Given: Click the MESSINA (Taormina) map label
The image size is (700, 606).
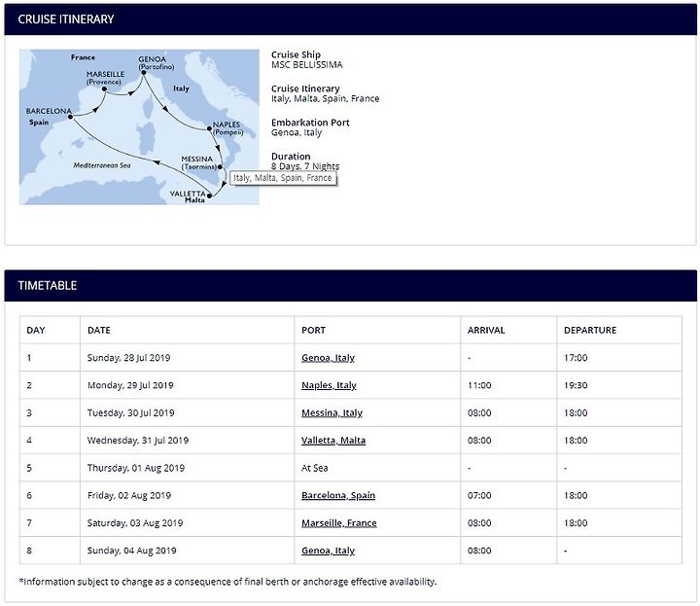Looking at the screenshot, I should coord(198,162).
